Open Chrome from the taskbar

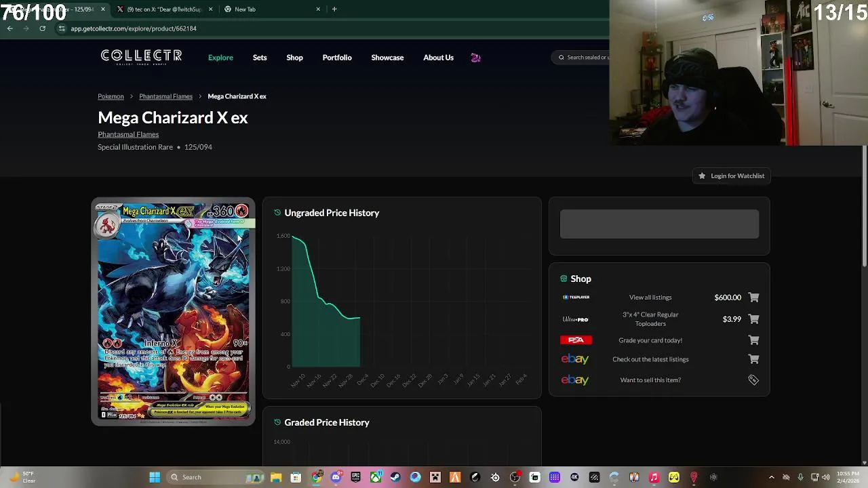(316, 477)
